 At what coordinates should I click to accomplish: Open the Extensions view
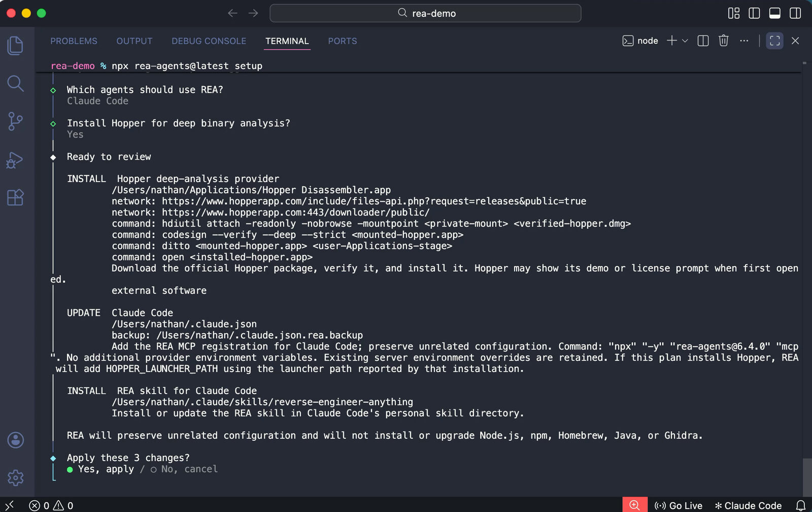click(15, 197)
